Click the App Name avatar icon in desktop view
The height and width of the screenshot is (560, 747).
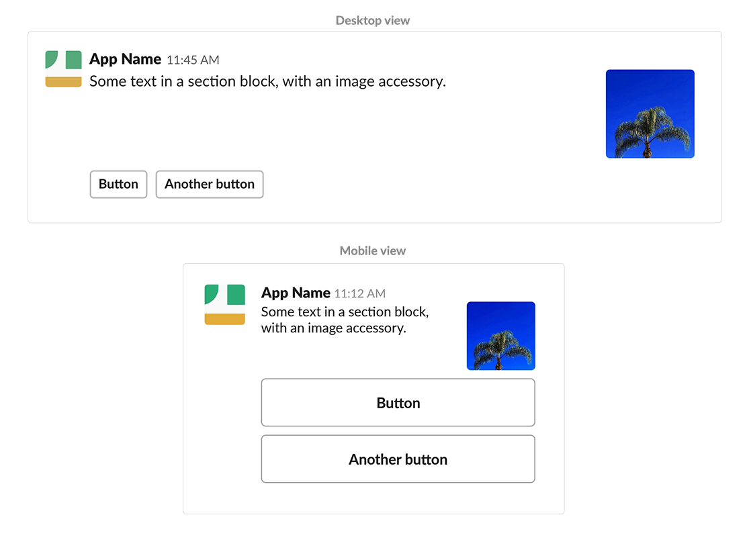coord(62,69)
